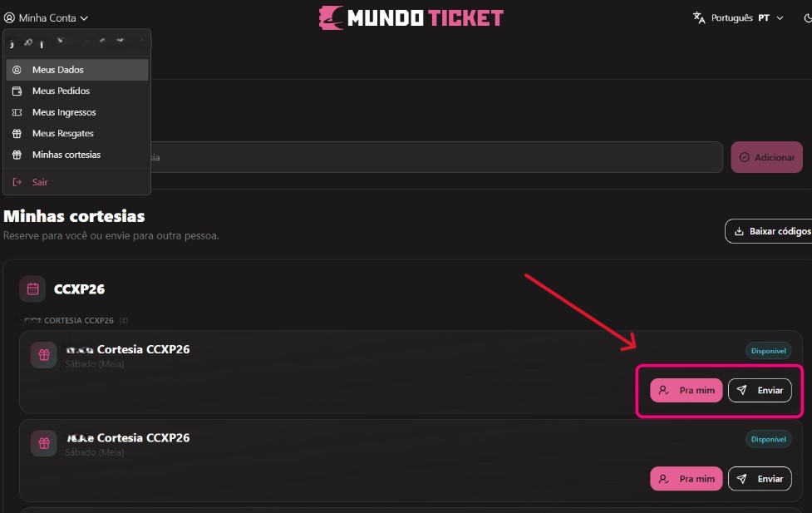812x513 pixels.
Task: Click the first courtesy's gift icon
Action: [44, 355]
